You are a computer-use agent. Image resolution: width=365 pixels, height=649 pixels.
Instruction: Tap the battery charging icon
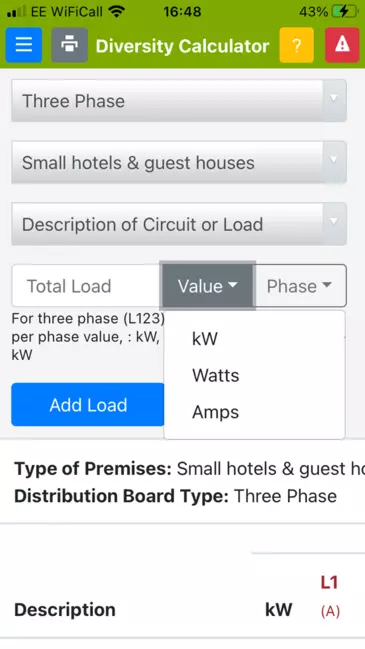[346, 12]
